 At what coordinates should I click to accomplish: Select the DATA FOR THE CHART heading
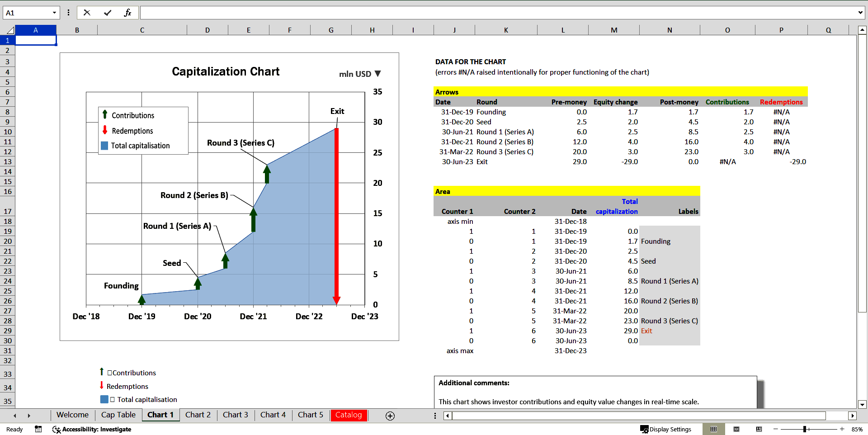coord(471,62)
